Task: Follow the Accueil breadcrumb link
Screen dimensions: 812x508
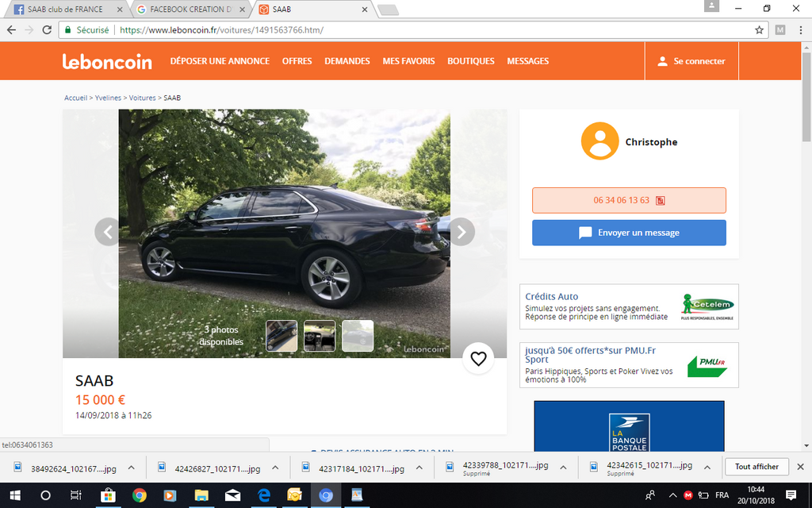Action: pyautogui.click(x=75, y=98)
